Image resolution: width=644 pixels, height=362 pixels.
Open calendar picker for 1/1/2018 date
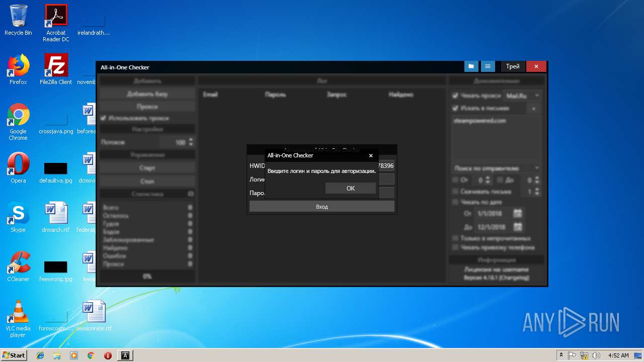coord(518,214)
